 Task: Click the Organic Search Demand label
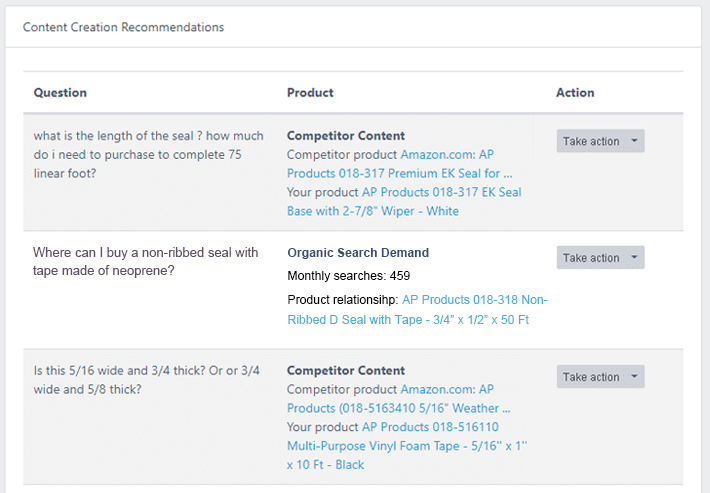tap(358, 253)
